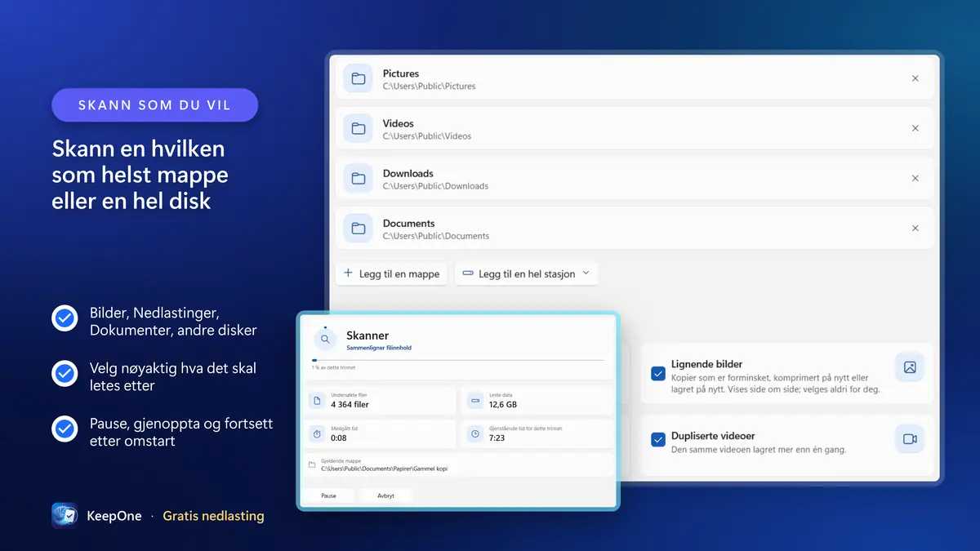Uncheck the Dupliserte videoer checkbox

pyautogui.click(x=658, y=440)
